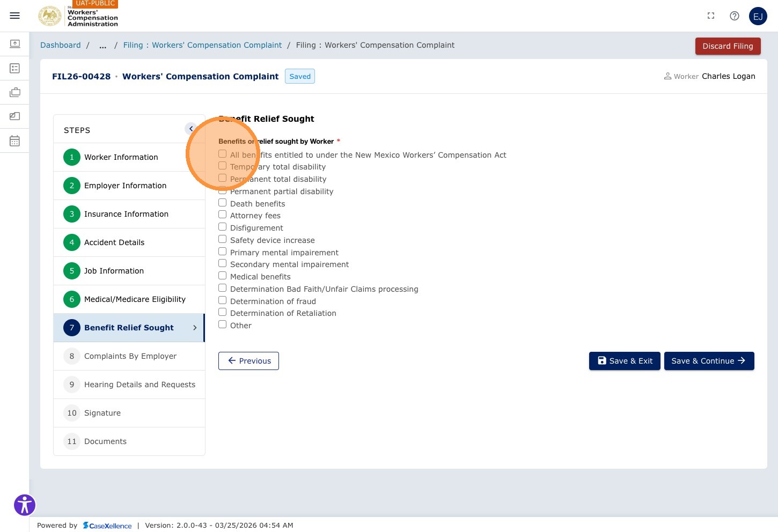Open the briefcase cases icon in sidebar

14,92
